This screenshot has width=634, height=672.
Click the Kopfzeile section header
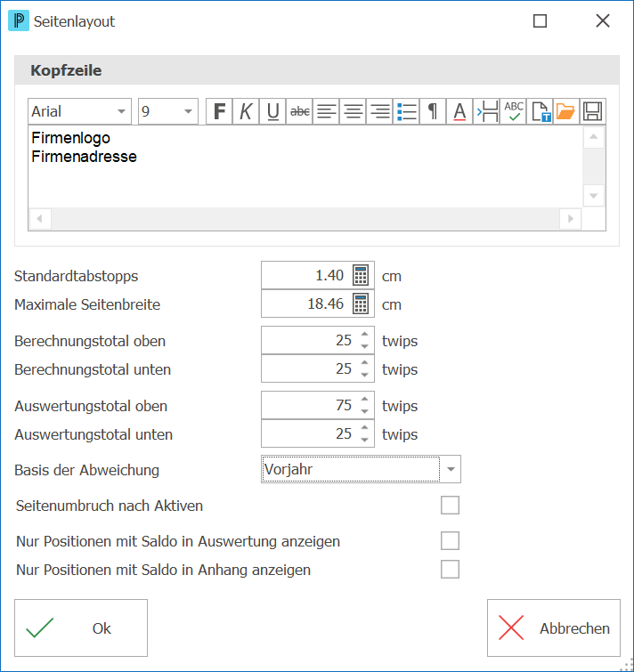[317, 70]
